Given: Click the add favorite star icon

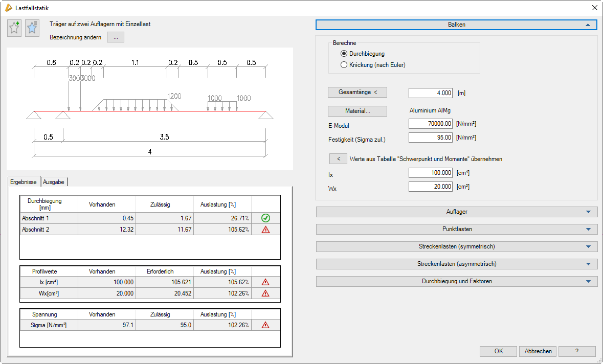Looking at the screenshot, I should coord(14,28).
